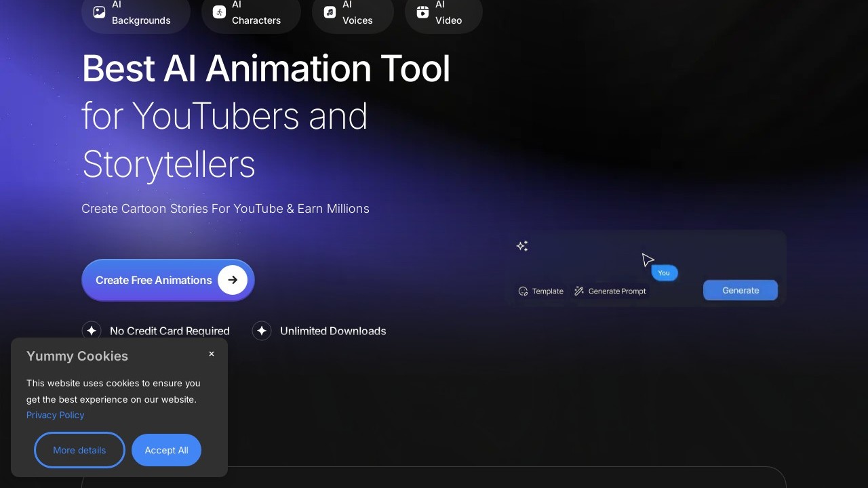Open the Template option in prompt box
This screenshot has width=868, height=488.
pos(541,291)
